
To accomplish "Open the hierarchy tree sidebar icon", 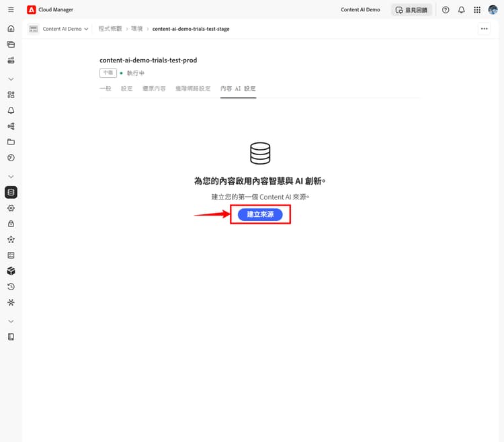I will [x=11, y=126].
